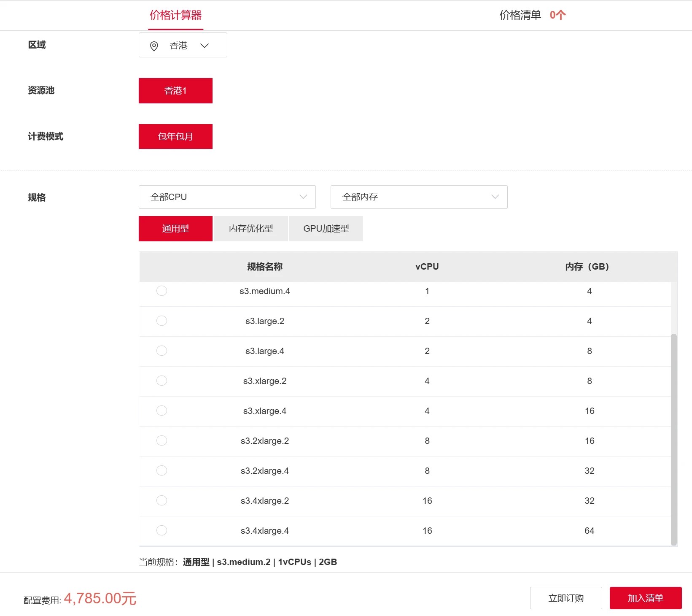Select the s3.large.2 radio button

pos(162,321)
